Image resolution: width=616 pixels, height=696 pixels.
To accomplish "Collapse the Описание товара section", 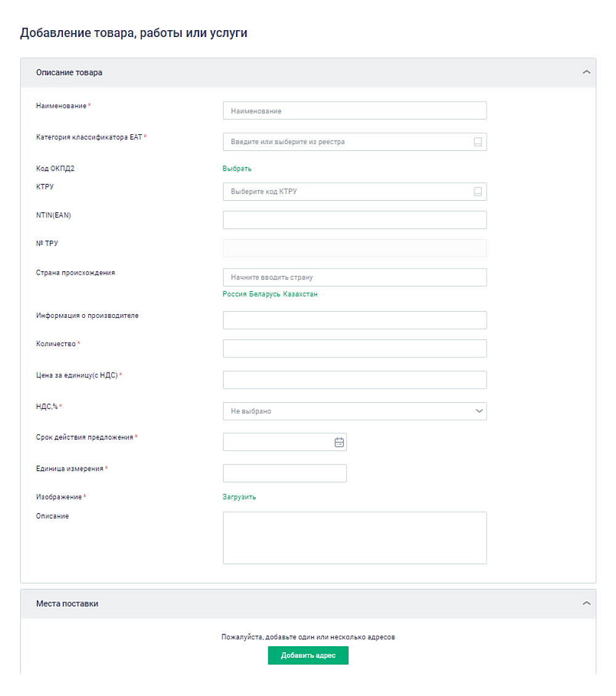I will point(586,72).
